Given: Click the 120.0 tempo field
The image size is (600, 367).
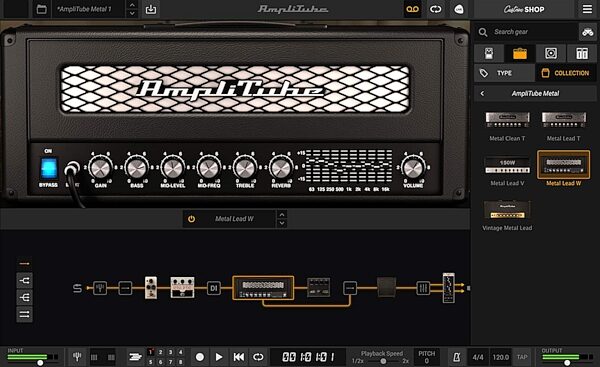Looking at the screenshot, I should 501,357.
